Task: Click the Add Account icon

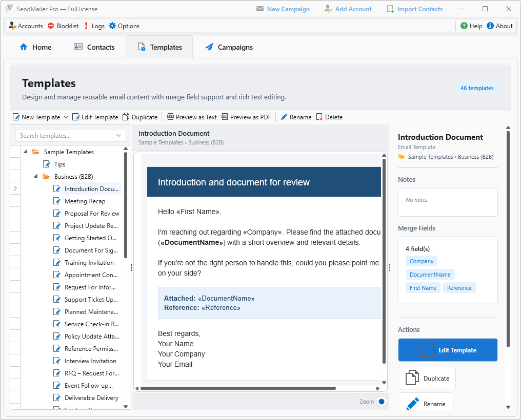Action: pos(327,9)
